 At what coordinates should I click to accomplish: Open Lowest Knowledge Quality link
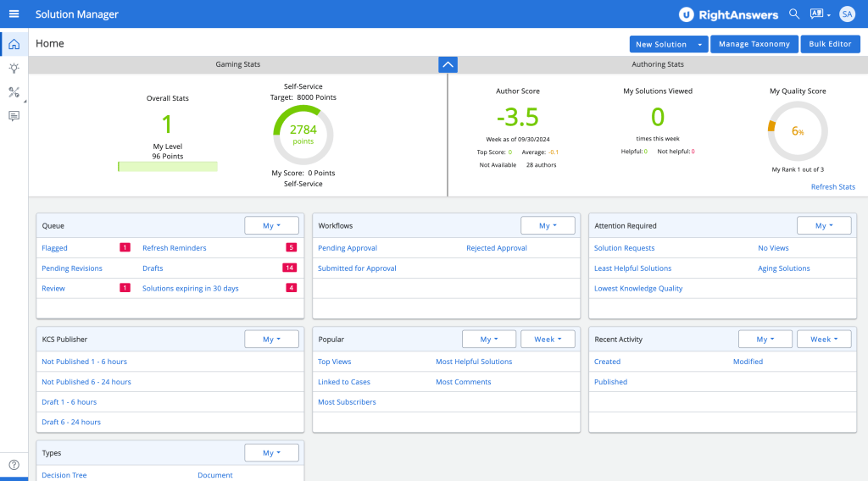point(638,289)
